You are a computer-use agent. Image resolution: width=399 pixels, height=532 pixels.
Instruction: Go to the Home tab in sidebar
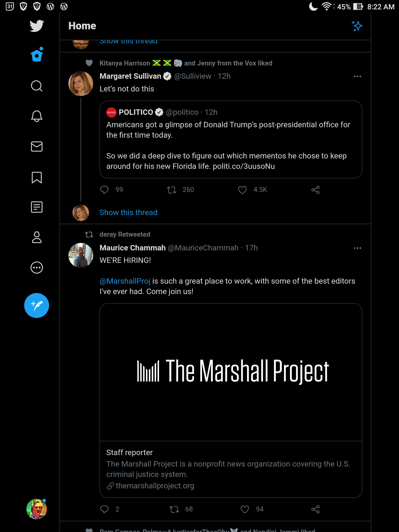tap(37, 55)
